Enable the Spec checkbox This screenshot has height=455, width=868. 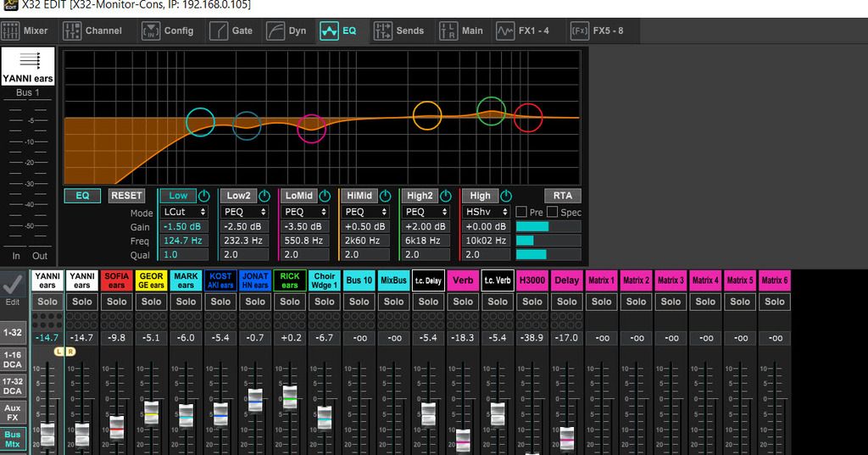553,212
